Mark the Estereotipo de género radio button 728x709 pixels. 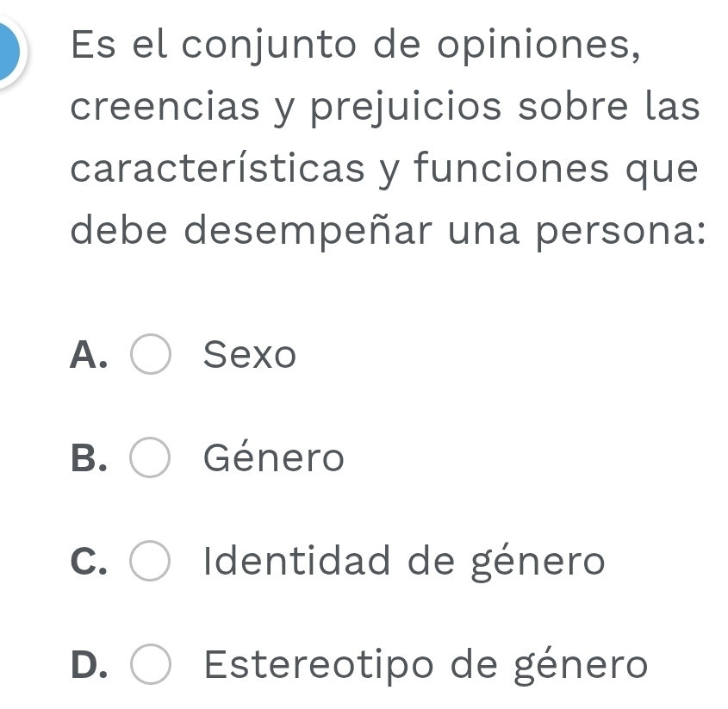click(x=151, y=666)
